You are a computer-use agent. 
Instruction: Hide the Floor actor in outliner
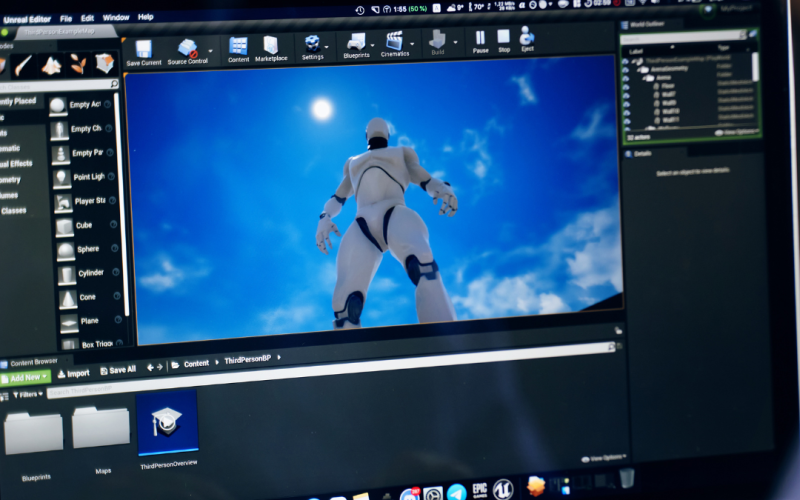coord(627,87)
